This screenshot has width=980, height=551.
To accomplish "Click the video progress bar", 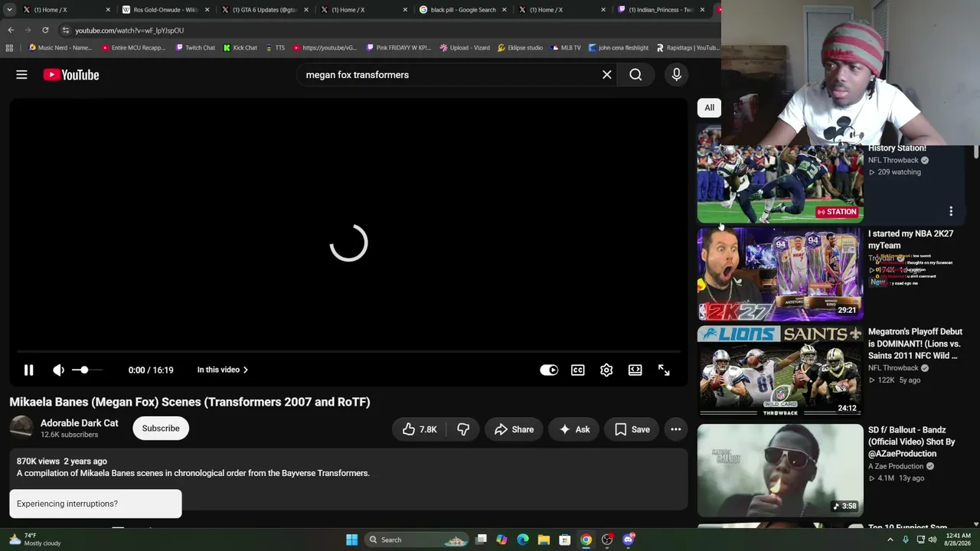I will point(348,352).
